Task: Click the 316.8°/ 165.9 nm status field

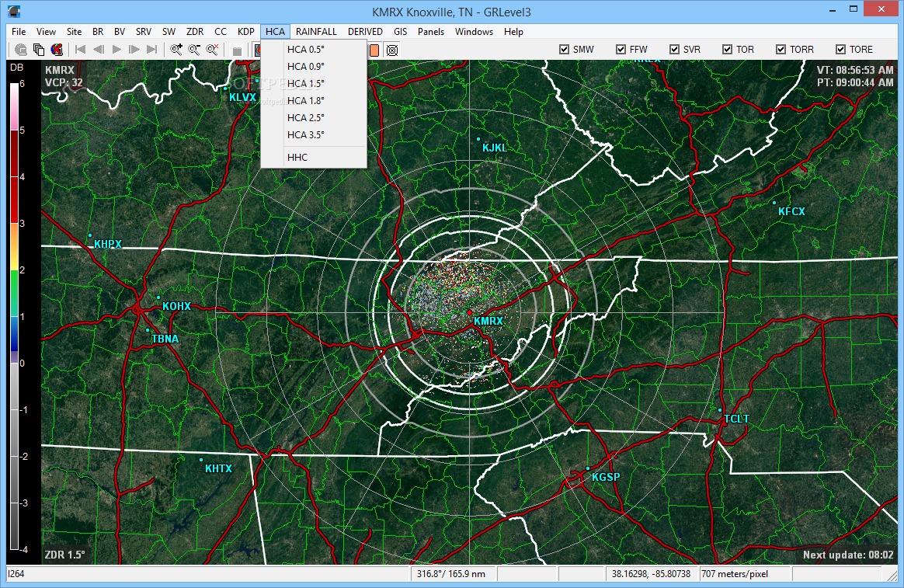Action: point(453,573)
